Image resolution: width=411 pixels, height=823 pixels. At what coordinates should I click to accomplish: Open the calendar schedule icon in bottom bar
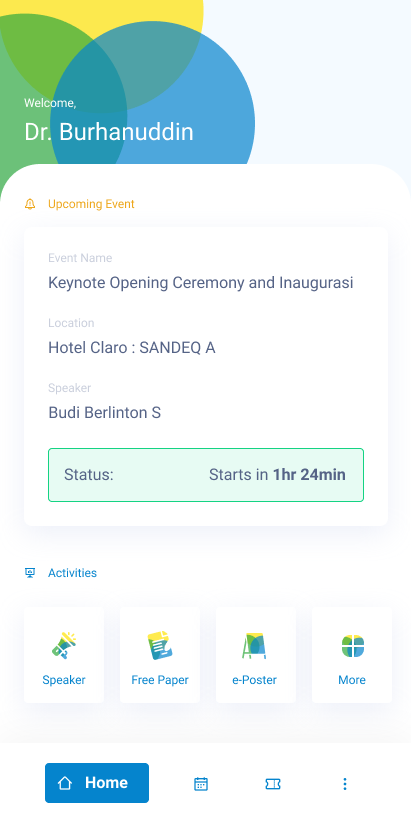pyautogui.click(x=201, y=784)
